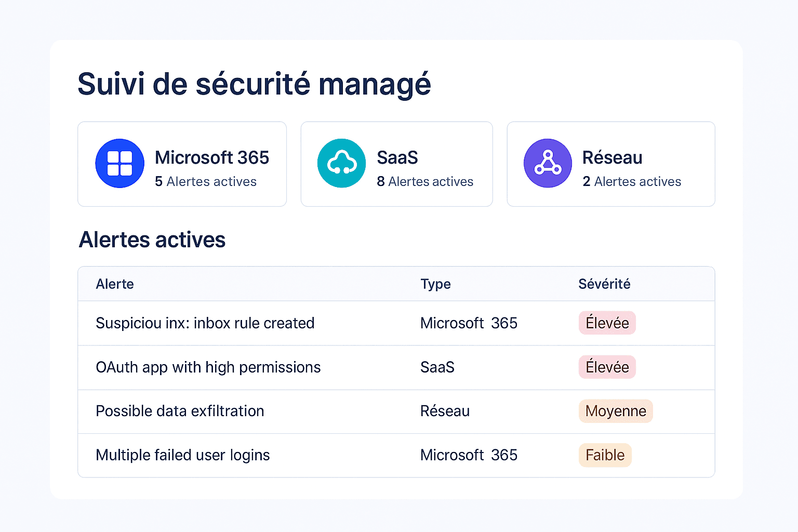This screenshot has height=532, width=798.
Task: Click the Microsoft 365 grid icon
Action: [x=119, y=163]
